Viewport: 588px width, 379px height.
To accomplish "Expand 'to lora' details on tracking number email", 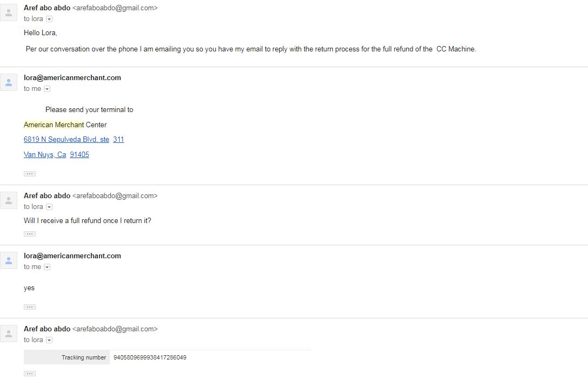I will pyautogui.click(x=49, y=340).
